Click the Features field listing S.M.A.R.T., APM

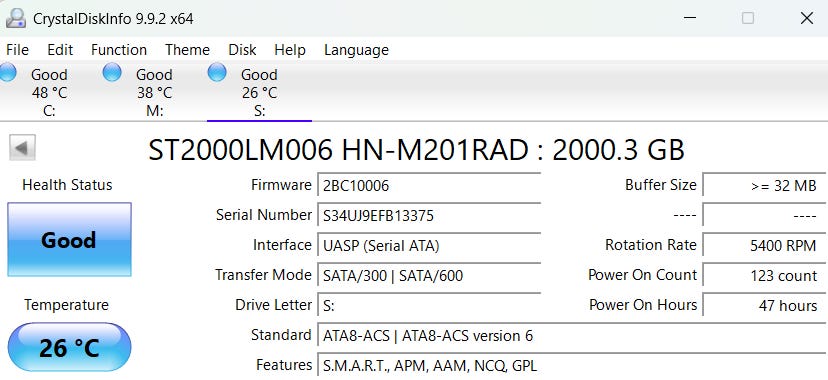(572, 366)
